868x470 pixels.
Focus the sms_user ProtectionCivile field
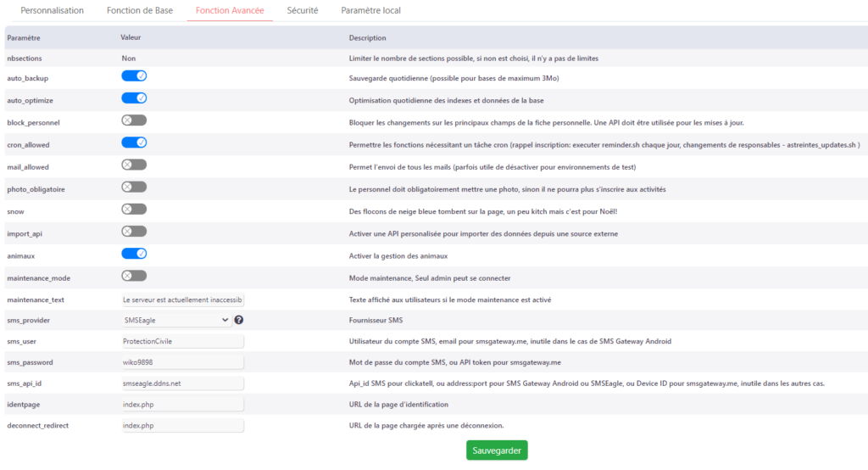click(182, 341)
